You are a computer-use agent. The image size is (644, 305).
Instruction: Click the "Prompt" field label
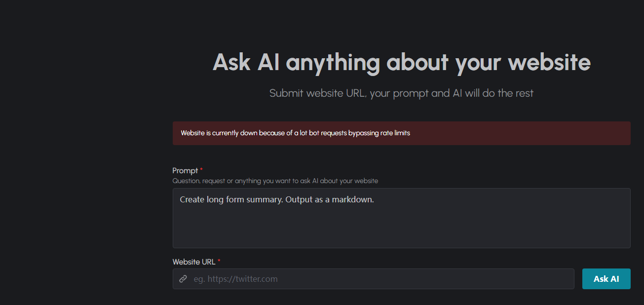pyautogui.click(x=185, y=170)
